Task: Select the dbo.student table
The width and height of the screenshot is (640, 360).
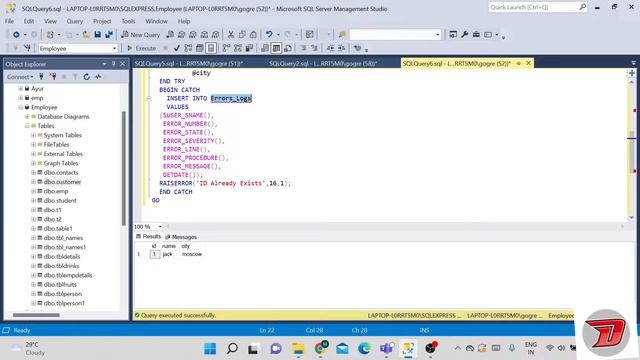Action: pos(60,200)
